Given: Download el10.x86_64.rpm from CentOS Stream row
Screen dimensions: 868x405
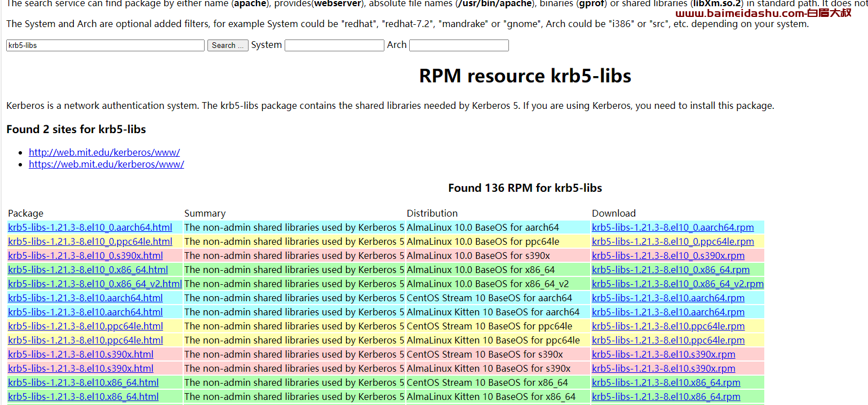Looking at the screenshot, I should coord(666,382).
